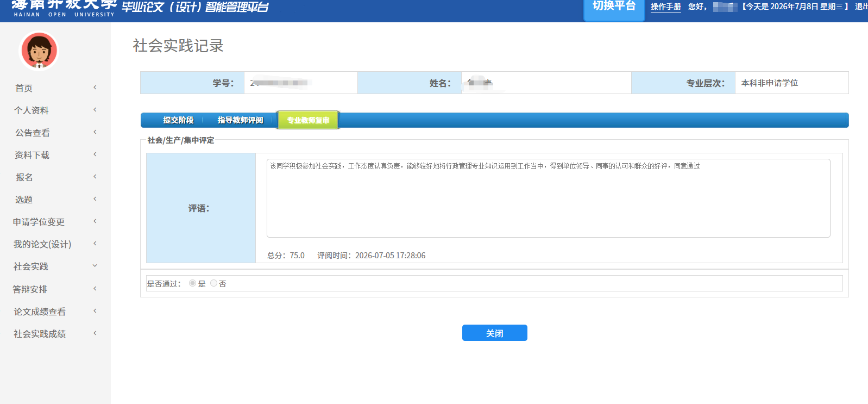Image resolution: width=868 pixels, height=404 pixels.
Task: Click the 是否通过 label
Action: click(x=163, y=284)
